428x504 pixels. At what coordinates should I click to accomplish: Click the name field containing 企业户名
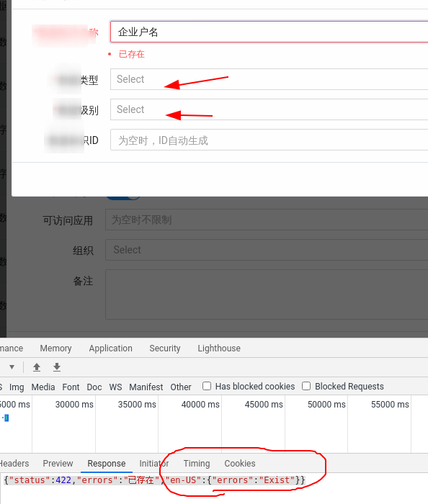coord(269,32)
